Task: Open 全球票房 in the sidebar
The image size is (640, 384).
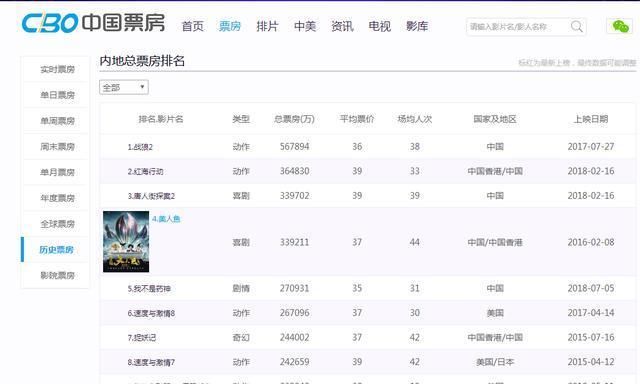Action: coord(57,224)
